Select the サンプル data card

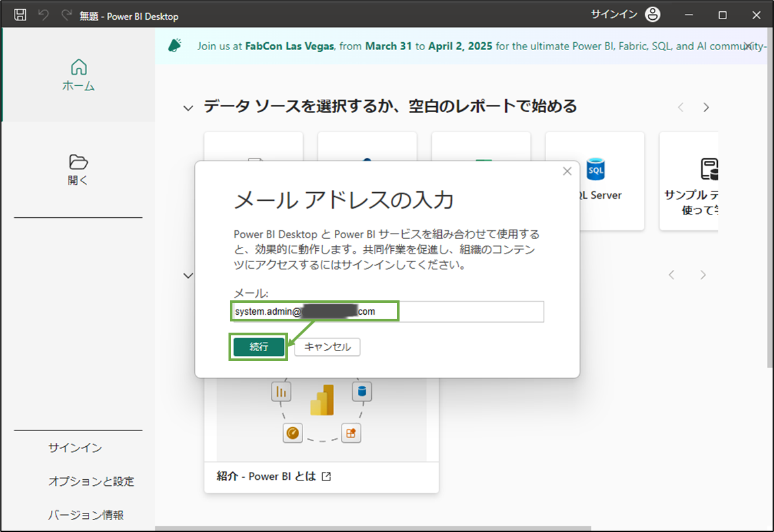[x=689, y=181]
